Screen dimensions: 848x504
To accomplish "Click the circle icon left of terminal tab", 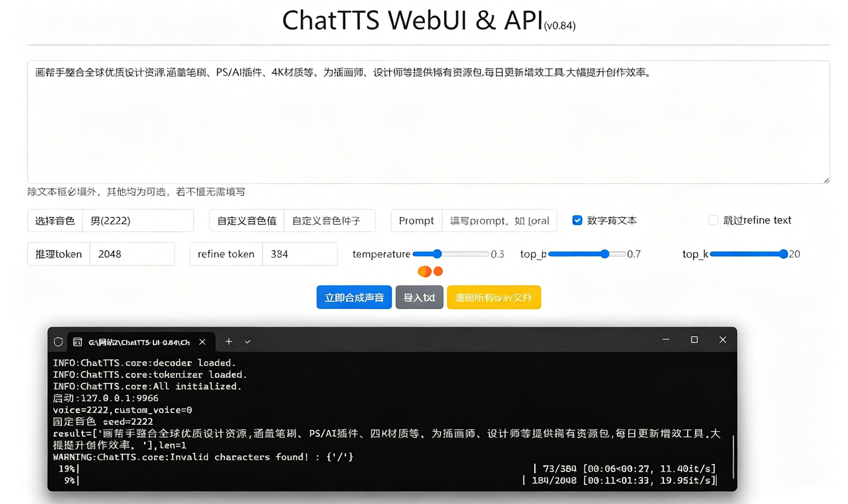I will [x=58, y=342].
